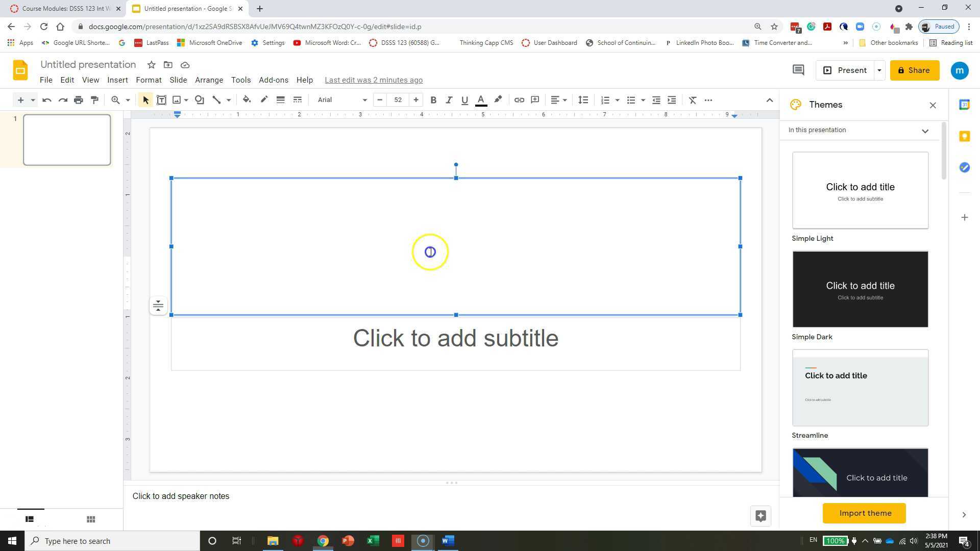Open the text color picker
Viewport: 980px width, 551px height.
(x=480, y=99)
